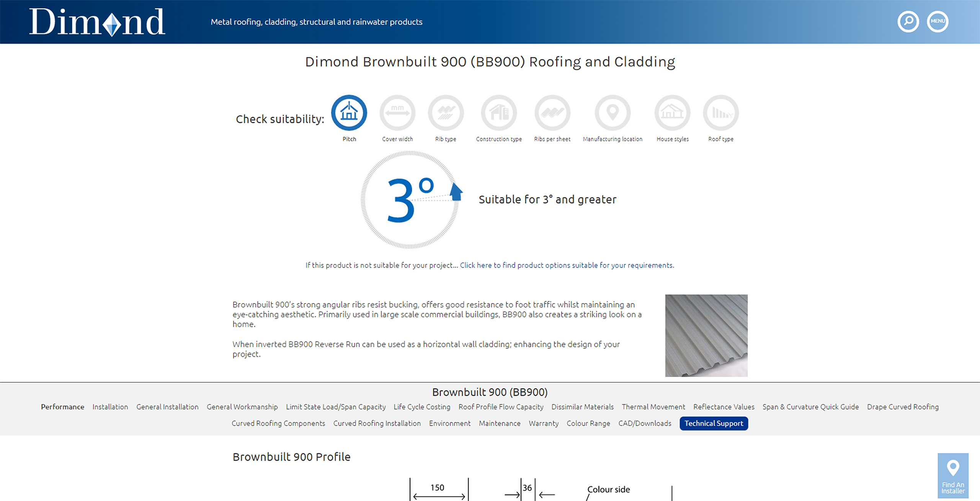The image size is (980, 501).
Task: Select the Pitch suitability icon
Action: point(349,113)
